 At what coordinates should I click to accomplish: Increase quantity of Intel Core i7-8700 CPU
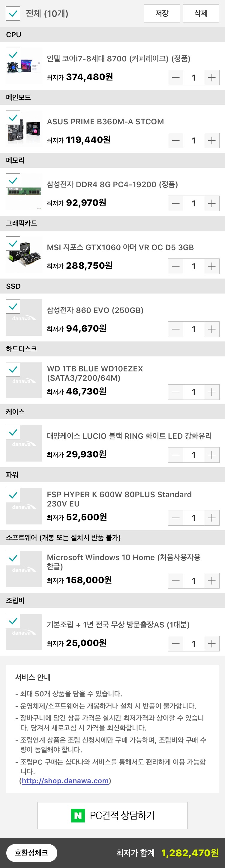point(211,78)
